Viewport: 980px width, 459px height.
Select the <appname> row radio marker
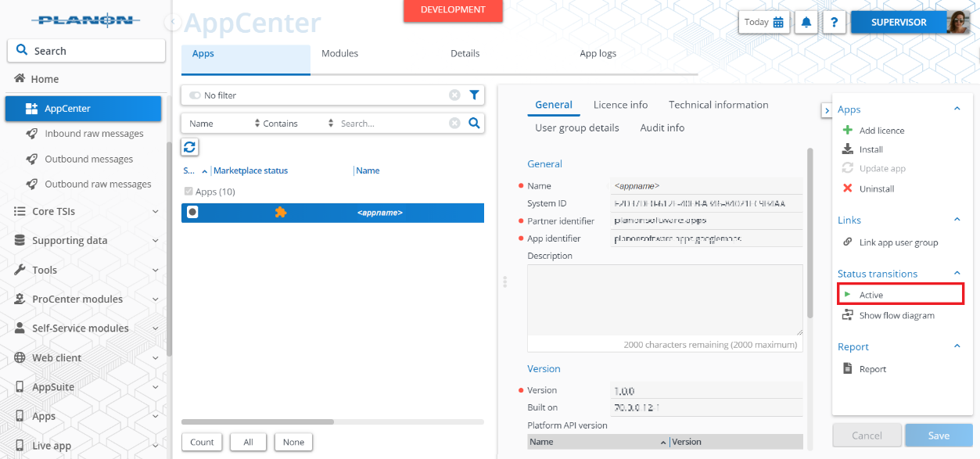coord(192,212)
